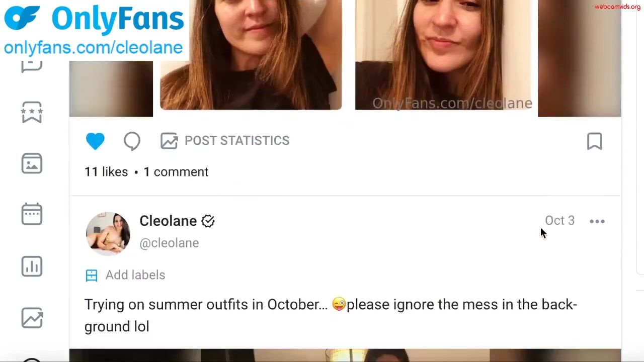Open the bar chart statistics sidebar icon
Screen dimensions: 644x362
click(32, 266)
